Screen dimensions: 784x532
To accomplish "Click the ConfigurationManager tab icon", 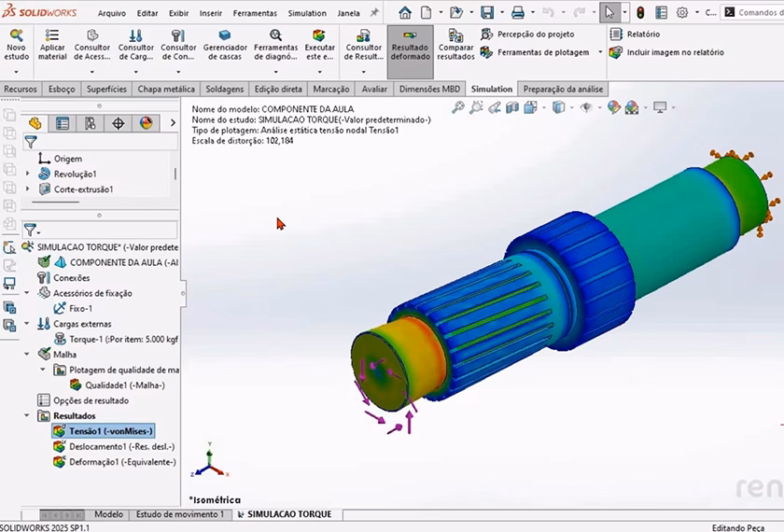I will pos(90,123).
